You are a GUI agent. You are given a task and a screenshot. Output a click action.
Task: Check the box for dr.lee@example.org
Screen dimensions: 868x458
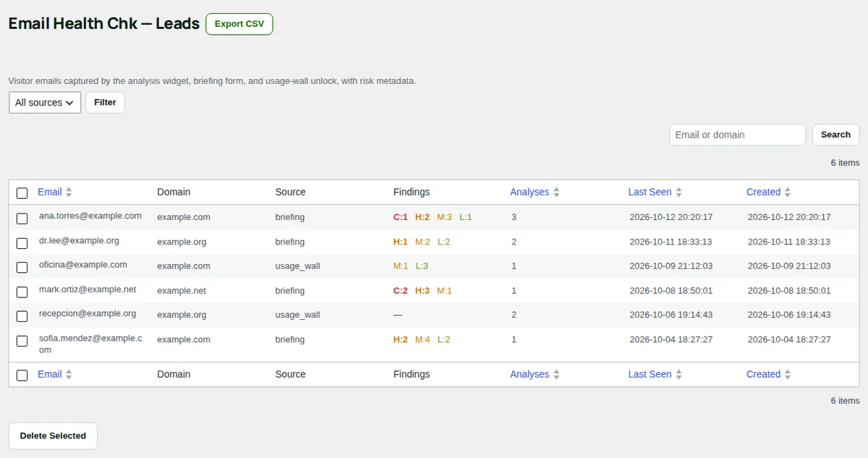pos(22,243)
